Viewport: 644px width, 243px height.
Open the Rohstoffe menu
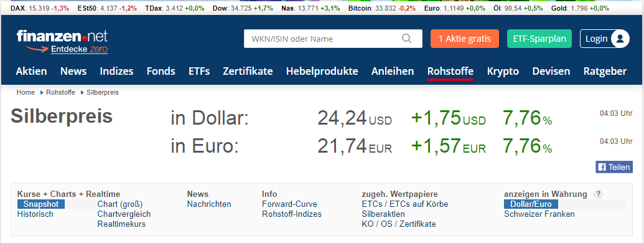tap(450, 71)
